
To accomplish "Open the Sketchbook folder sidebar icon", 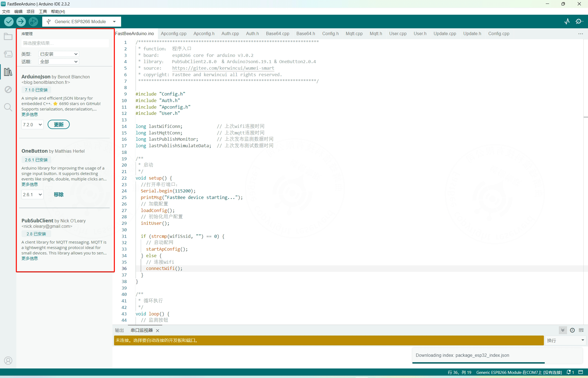I will click(x=8, y=36).
